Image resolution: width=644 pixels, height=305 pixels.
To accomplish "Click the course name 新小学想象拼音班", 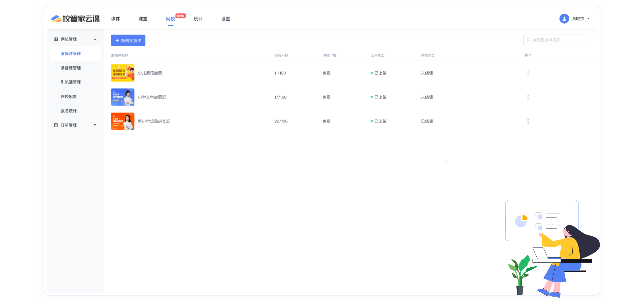I will 154,121.
